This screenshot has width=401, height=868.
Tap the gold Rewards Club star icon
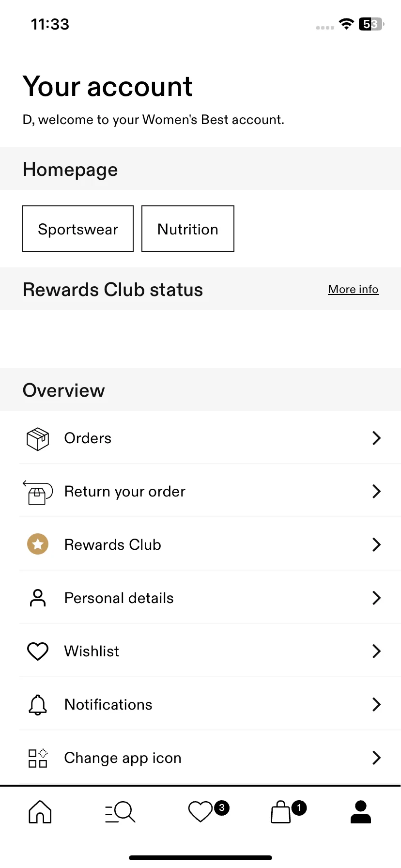[x=38, y=544]
